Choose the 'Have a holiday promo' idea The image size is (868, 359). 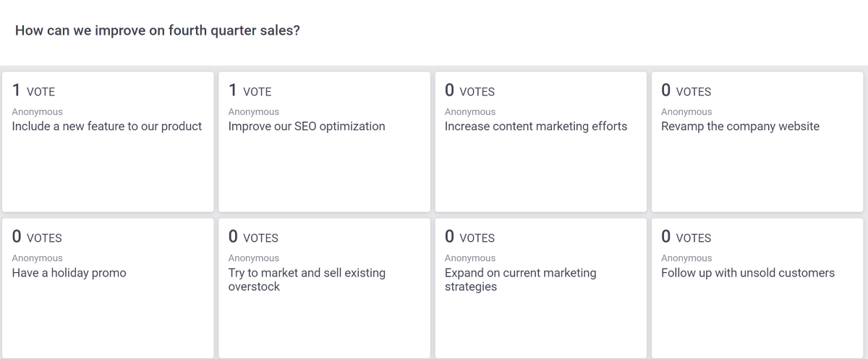tap(69, 273)
